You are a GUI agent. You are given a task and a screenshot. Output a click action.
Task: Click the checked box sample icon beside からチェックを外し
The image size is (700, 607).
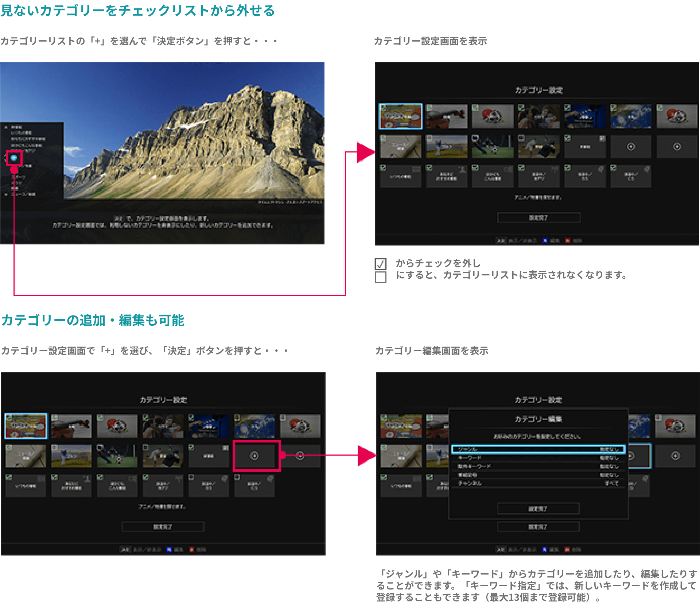click(x=380, y=263)
